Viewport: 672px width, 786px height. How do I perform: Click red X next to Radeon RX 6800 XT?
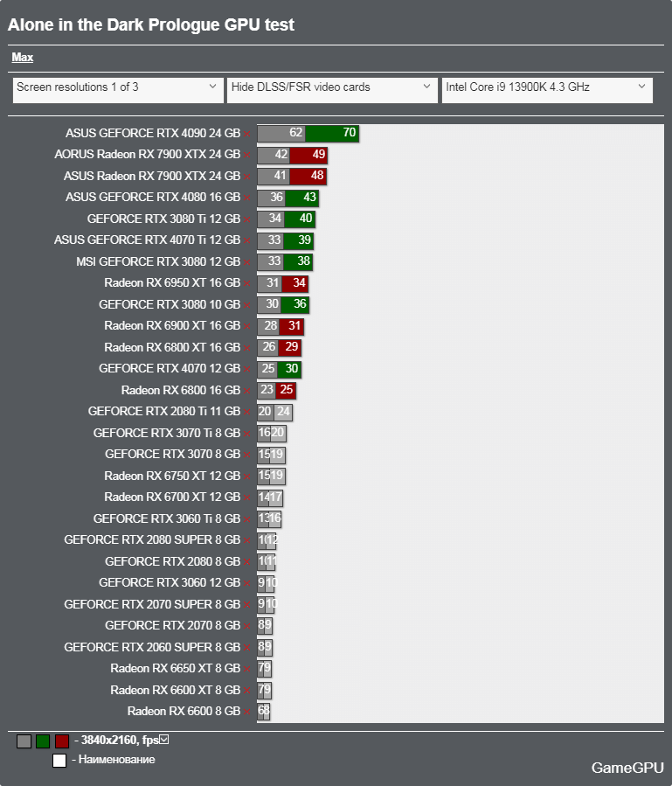coord(247,348)
